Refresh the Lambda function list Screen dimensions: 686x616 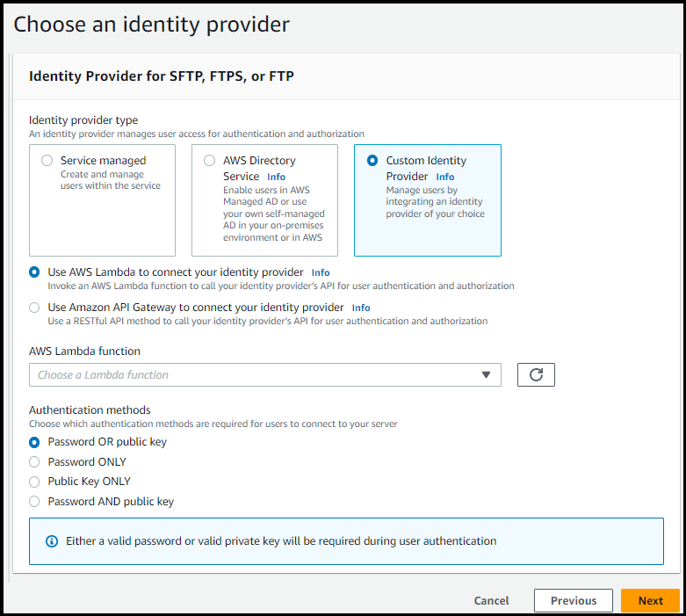[536, 374]
